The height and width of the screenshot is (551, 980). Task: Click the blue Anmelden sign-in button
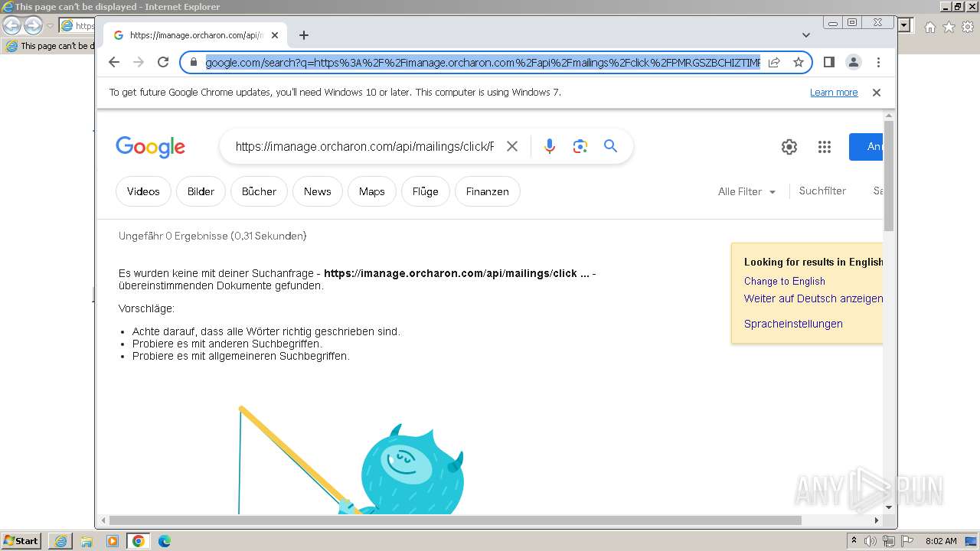pyautogui.click(x=866, y=146)
